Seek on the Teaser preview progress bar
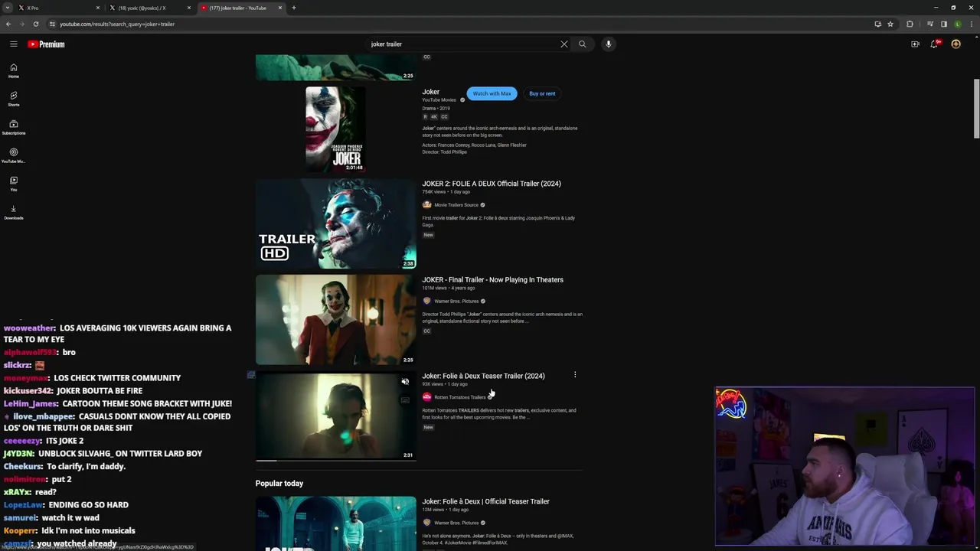The height and width of the screenshot is (551, 980). (x=335, y=460)
